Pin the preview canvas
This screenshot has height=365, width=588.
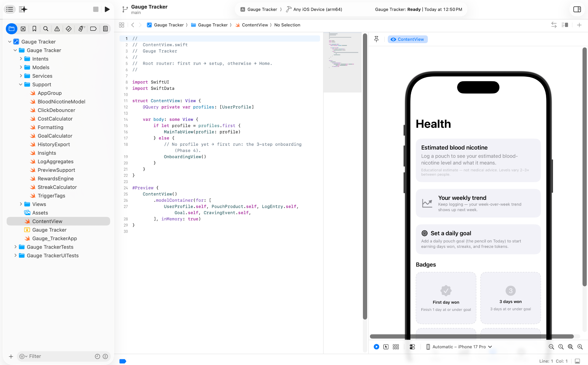click(x=376, y=39)
